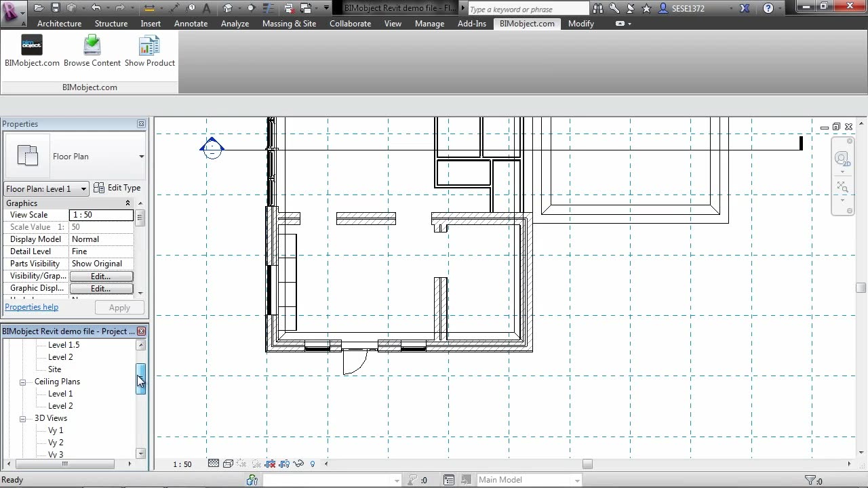The image size is (868, 488).
Task: Open the Massing & Site ribbon tab
Action: pyautogui.click(x=290, y=23)
